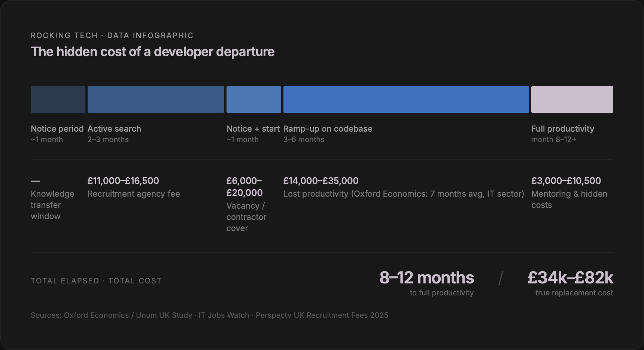Select the Sources citation line at the bottom
The height and width of the screenshot is (350, 644).
coord(209,315)
